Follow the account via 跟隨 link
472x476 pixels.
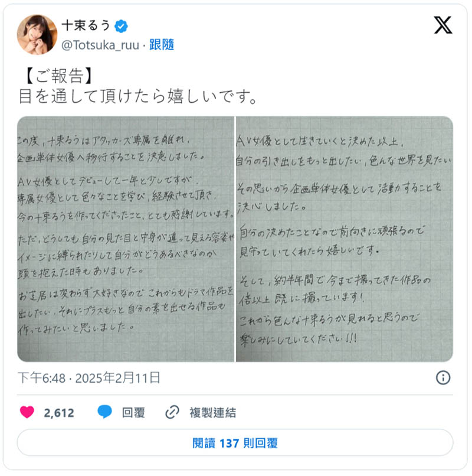162,45
